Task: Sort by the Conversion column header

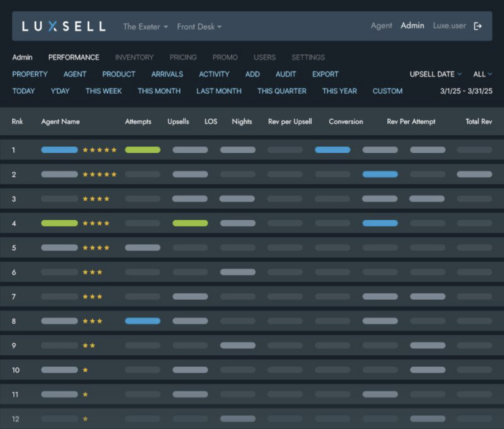Action: click(346, 121)
